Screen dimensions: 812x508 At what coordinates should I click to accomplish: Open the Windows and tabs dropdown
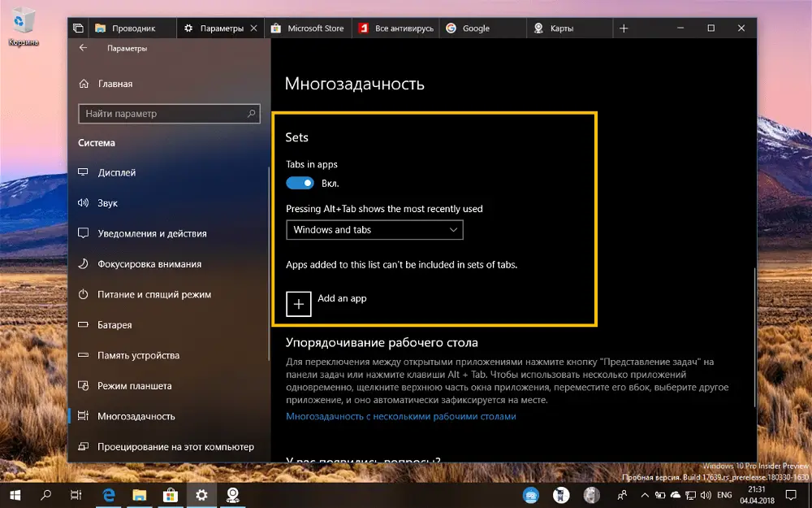click(x=374, y=230)
